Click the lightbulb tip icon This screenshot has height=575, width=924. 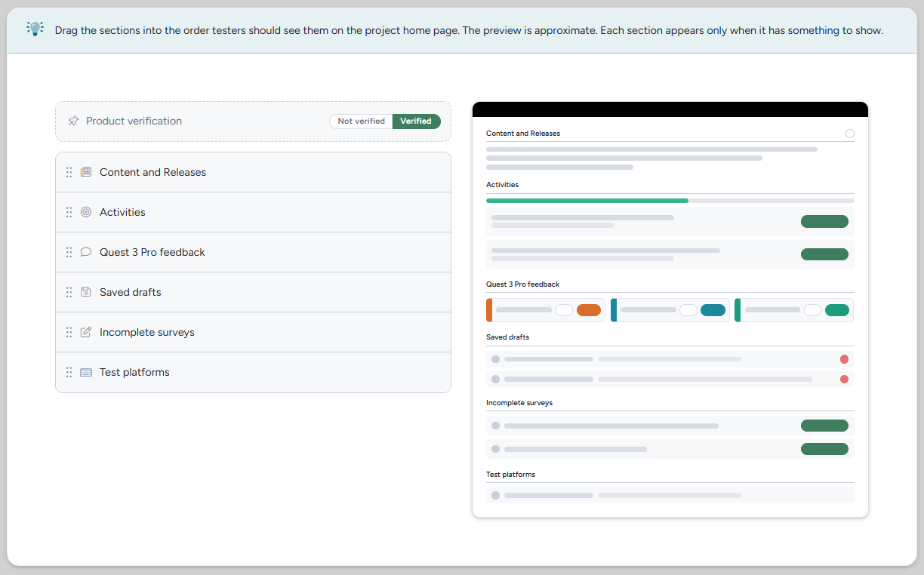[35, 29]
